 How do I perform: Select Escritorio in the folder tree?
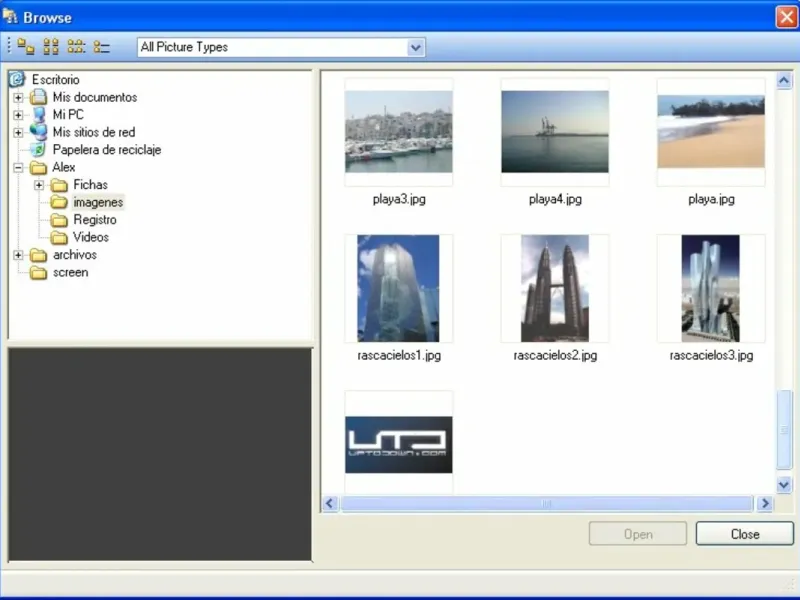[x=56, y=80]
